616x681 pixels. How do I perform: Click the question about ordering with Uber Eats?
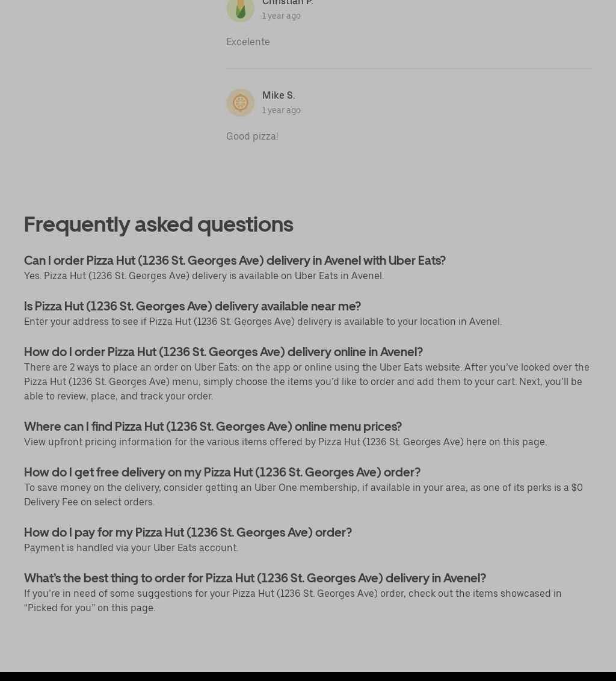pos(235,260)
